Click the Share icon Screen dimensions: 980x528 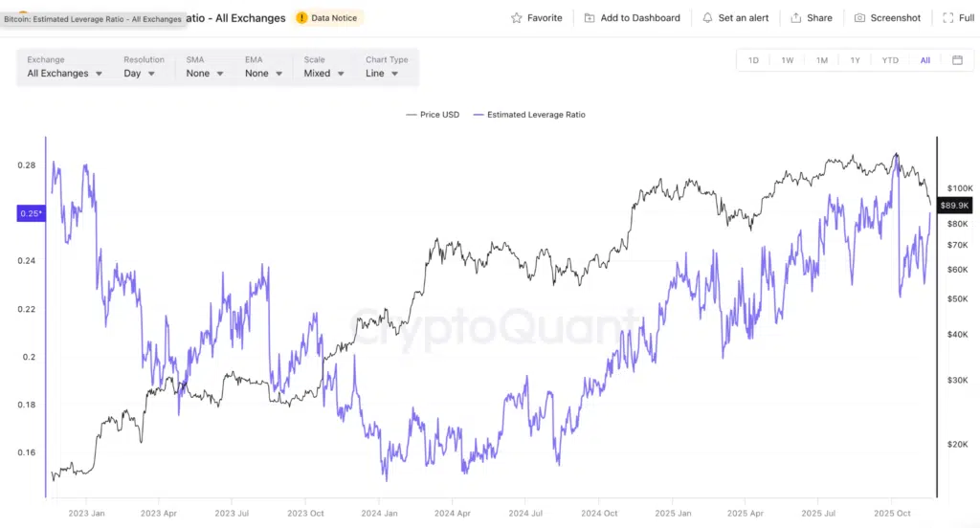point(795,18)
